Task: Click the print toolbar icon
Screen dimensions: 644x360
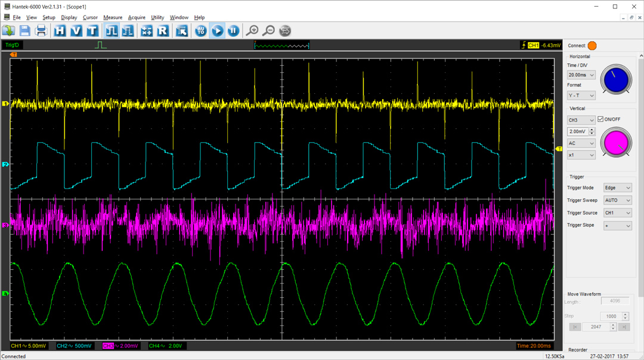Action: pyautogui.click(x=41, y=30)
